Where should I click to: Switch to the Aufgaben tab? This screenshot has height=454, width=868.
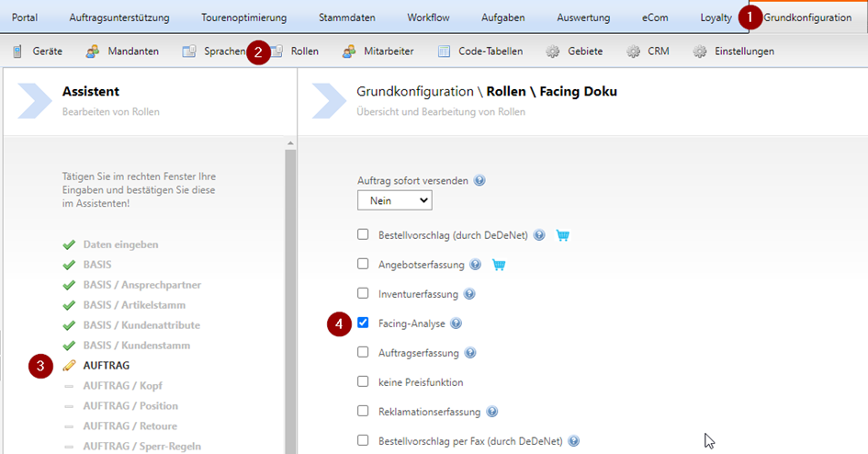tap(503, 17)
